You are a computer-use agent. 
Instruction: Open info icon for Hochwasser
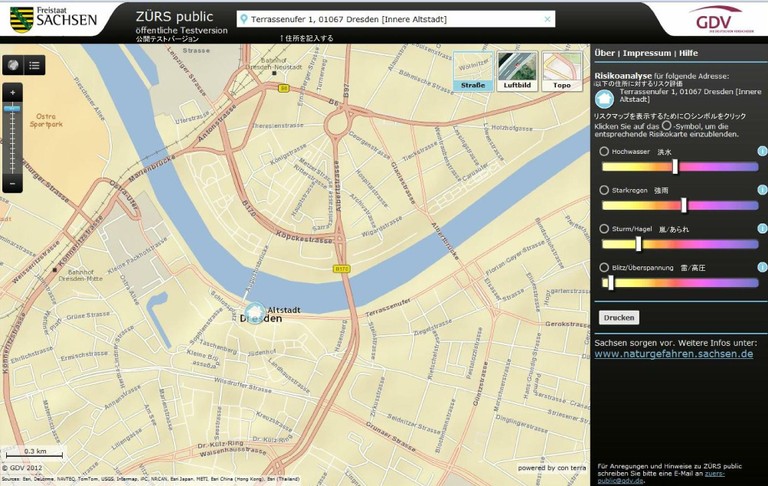point(762,151)
